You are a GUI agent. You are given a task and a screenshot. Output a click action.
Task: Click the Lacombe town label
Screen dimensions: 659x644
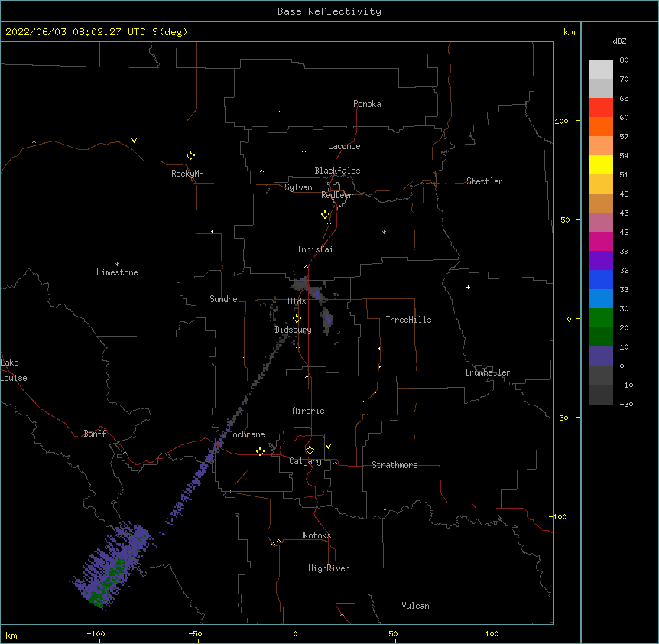point(344,146)
